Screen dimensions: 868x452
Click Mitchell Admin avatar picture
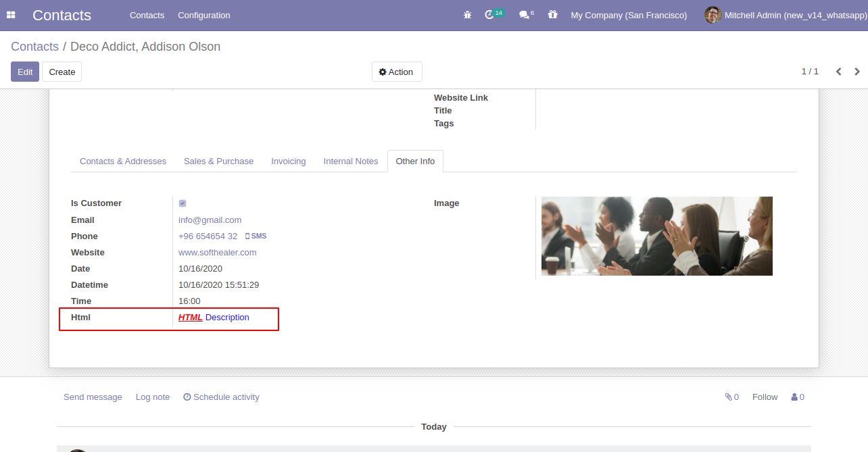713,15
